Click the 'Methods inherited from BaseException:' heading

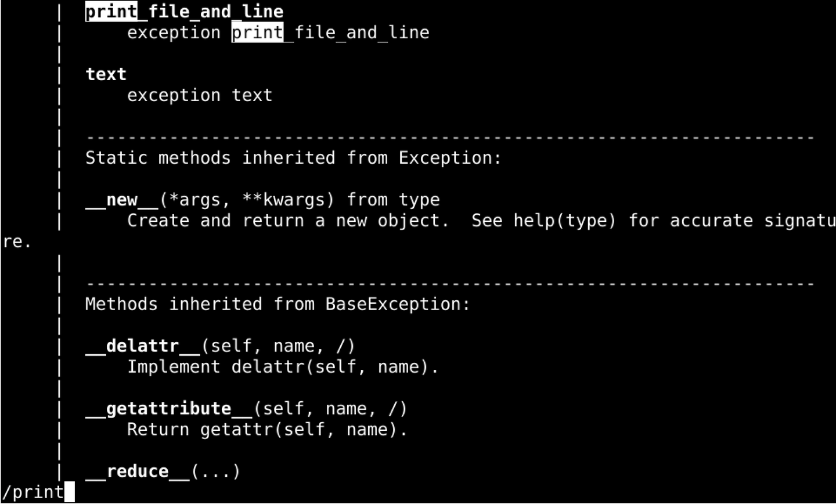pos(278,304)
